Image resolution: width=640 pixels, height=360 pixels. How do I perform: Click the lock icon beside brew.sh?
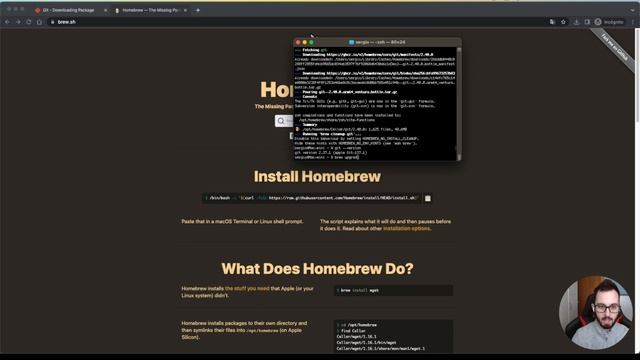(52, 22)
